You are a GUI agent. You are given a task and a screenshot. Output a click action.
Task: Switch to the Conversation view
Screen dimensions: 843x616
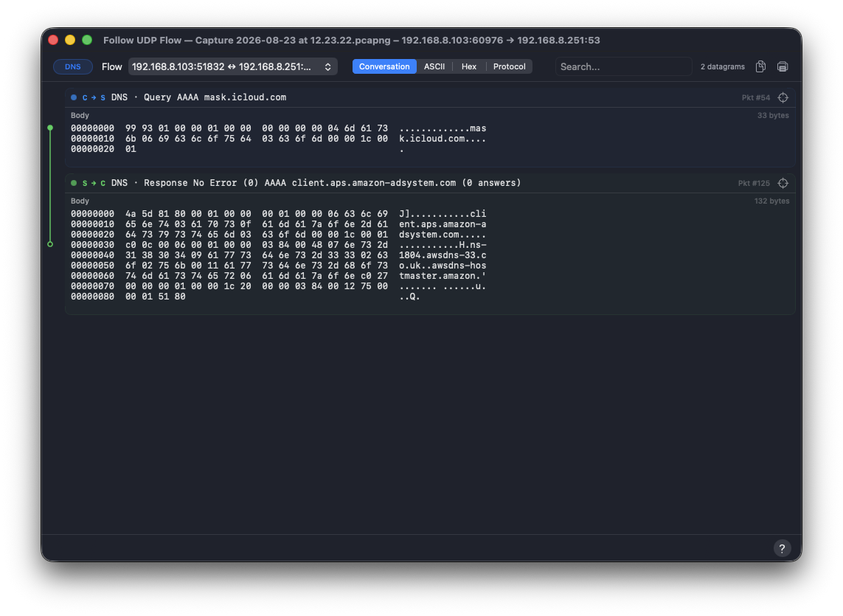[x=384, y=66]
